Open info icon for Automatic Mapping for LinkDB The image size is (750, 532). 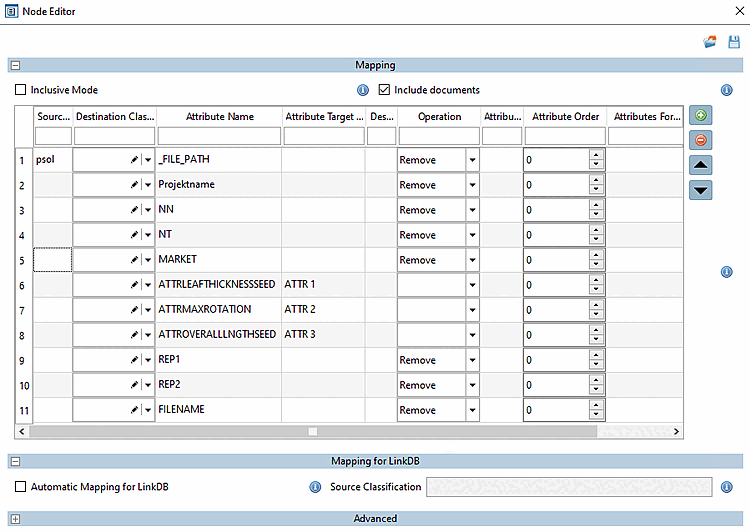point(315,487)
